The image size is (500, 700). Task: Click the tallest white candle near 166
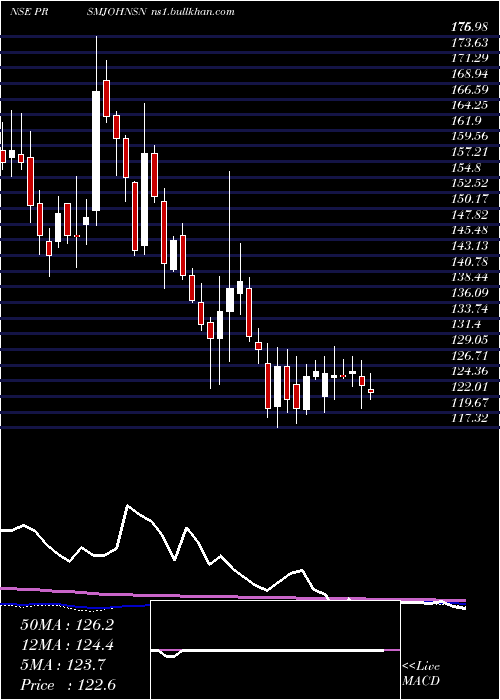[96, 151]
